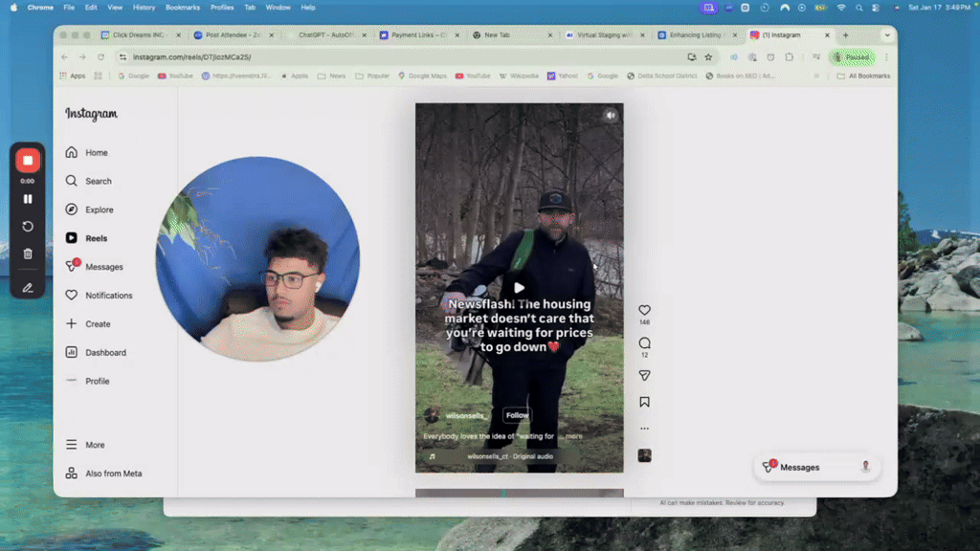The image size is (980, 551).
Task: Click the Paused profile button
Action: point(852,57)
